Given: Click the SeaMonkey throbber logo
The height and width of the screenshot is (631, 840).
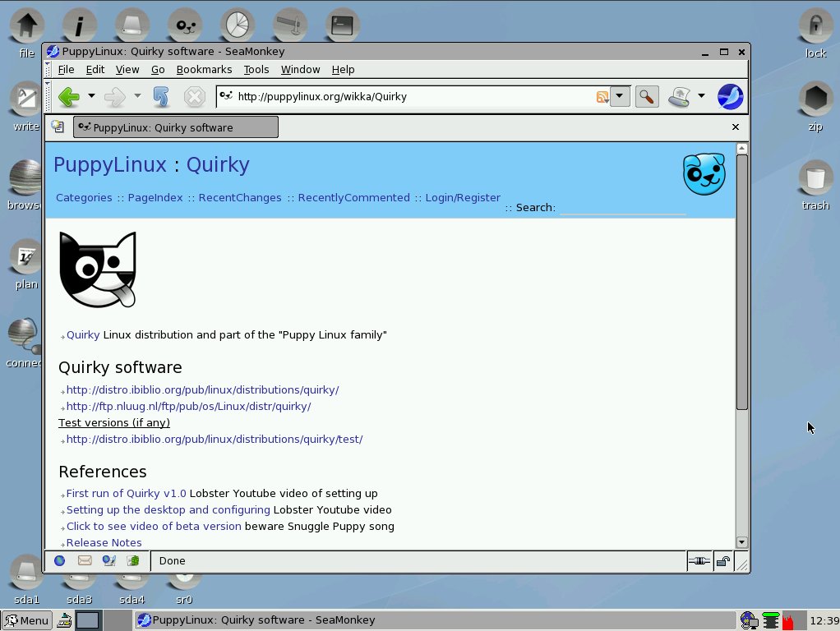Looking at the screenshot, I should coord(730,97).
